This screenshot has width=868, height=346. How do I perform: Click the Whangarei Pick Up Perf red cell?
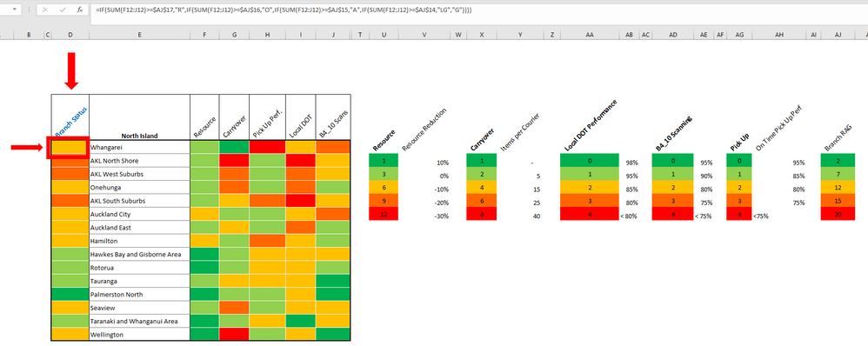(x=267, y=147)
